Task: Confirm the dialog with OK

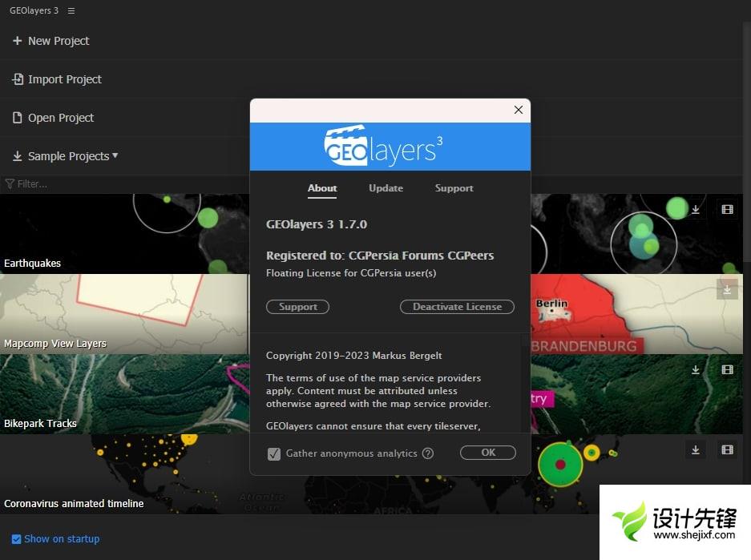Action: click(x=487, y=453)
